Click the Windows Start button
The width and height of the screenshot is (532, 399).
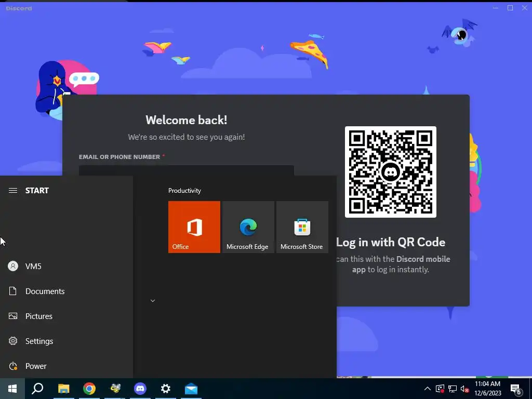click(x=12, y=389)
